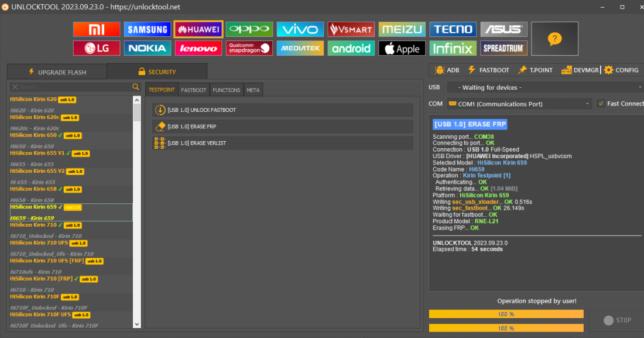Select the ASUS brand icon
Image resolution: width=644 pixels, height=338 pixels.
pyautogui.click(x=504, y=30)
